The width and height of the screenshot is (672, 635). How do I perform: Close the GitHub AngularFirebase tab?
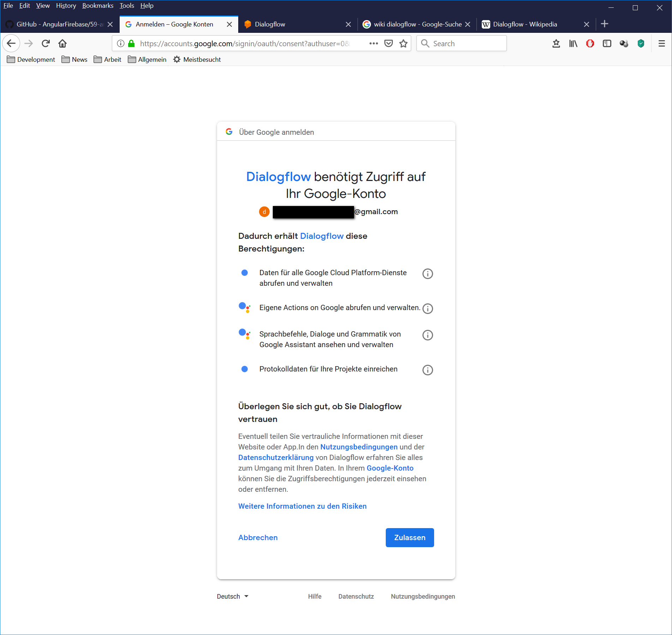click(x=110, y=24)
